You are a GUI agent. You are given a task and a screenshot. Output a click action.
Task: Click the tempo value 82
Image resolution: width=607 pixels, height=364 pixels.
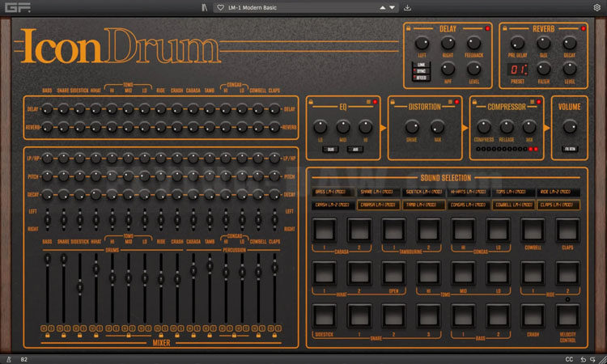pos(24,359)
